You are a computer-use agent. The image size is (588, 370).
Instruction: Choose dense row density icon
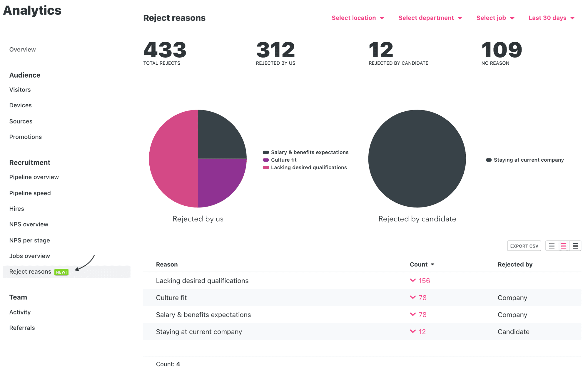575,246
